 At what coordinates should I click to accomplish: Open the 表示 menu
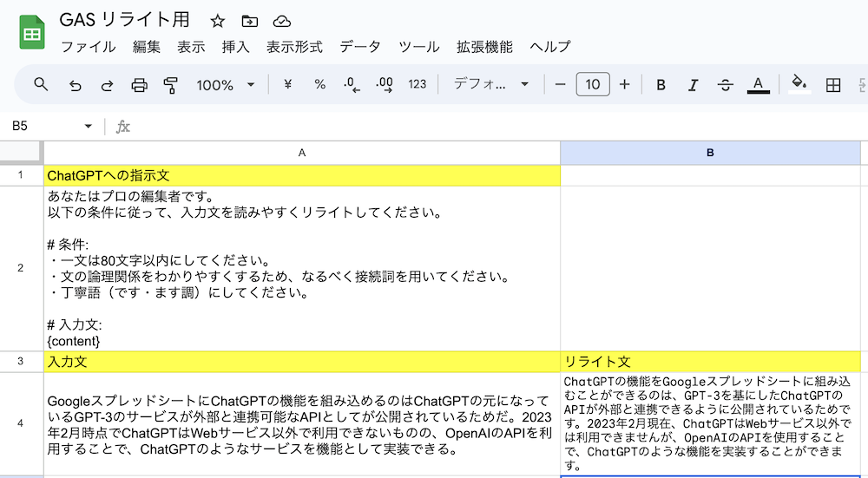pos(191,47)
